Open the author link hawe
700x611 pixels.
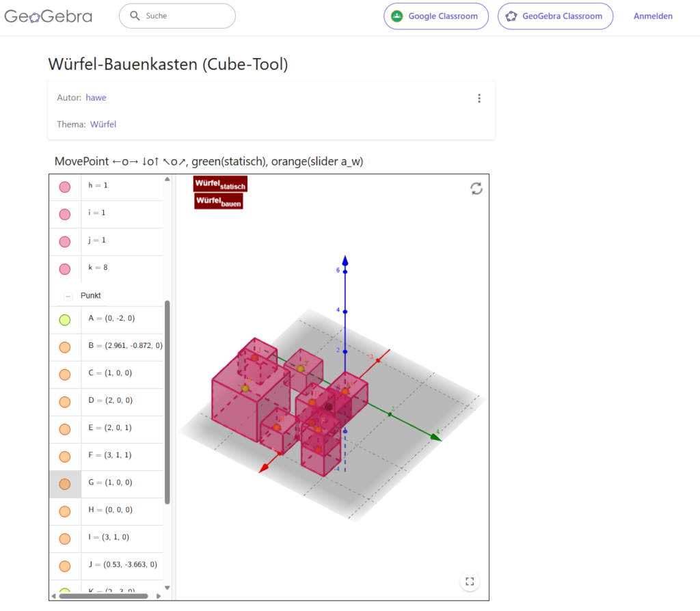click(96, 98)
